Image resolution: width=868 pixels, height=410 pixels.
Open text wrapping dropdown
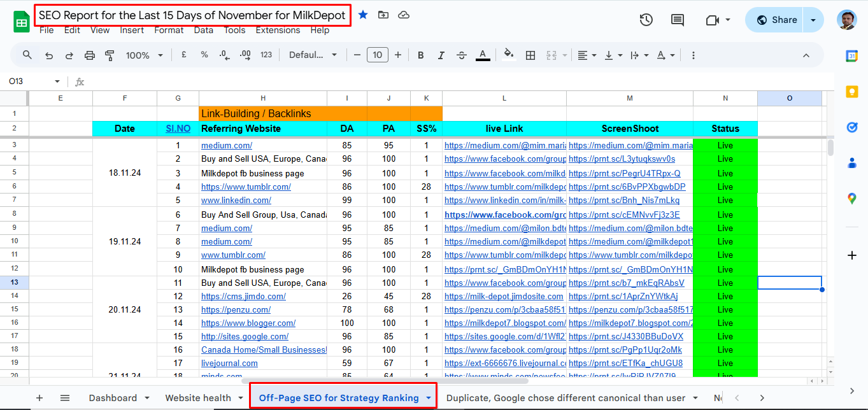tap(639, 55)
